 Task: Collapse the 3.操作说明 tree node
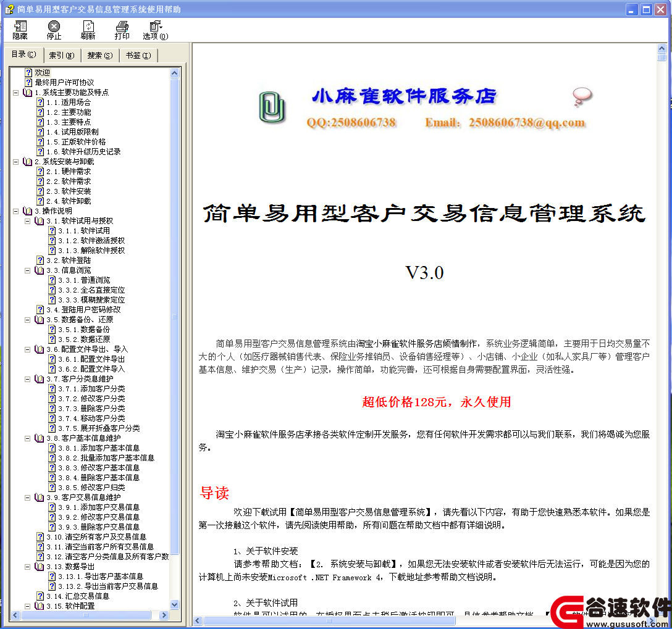tap(16, 211)
